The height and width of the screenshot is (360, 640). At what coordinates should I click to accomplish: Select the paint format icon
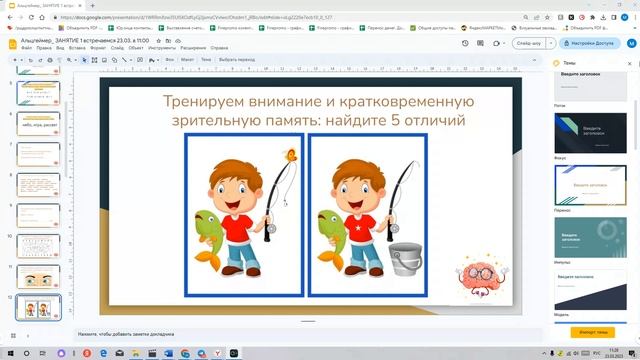pos(60,60)
